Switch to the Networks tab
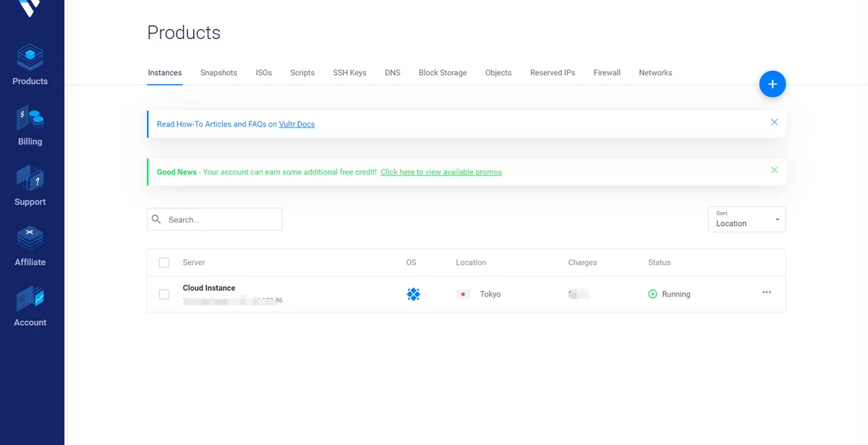Image resolution: width=868 pixels, height=445 pixels. [x=655, y=73]
